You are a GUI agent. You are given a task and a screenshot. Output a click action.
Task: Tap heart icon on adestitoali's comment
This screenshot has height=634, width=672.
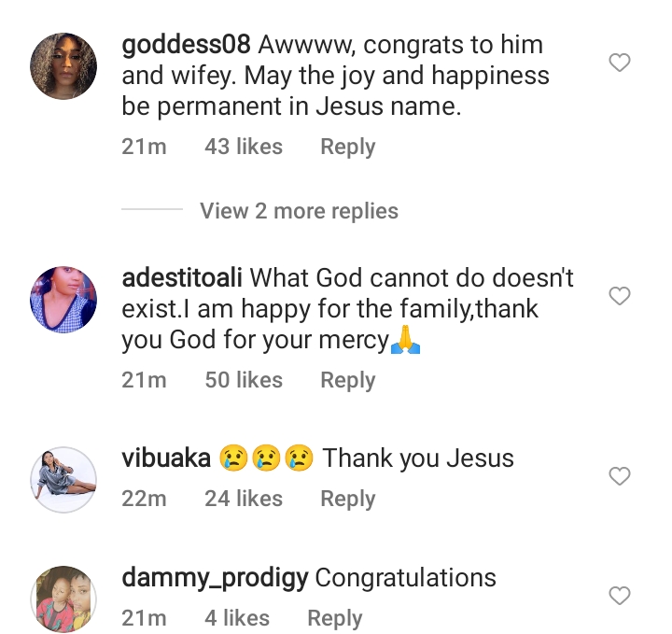[x=620, y=297]
